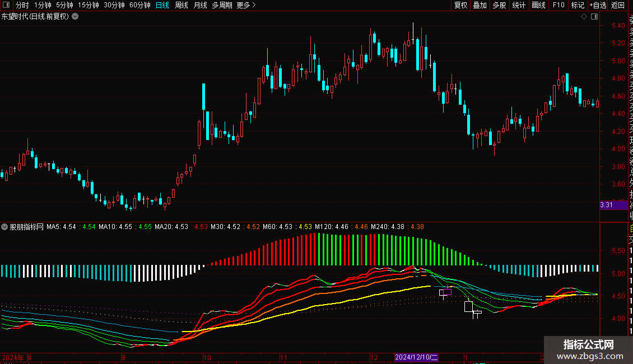
Task: Click the month 9 label on time axis
Action: (x=123, y=357)
